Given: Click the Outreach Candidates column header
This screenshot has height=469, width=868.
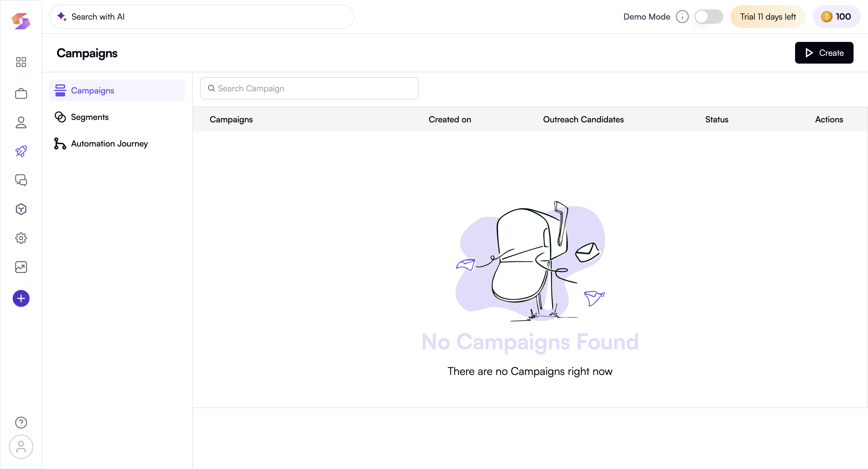Looking at the screenshot, I should coord(583,119).
